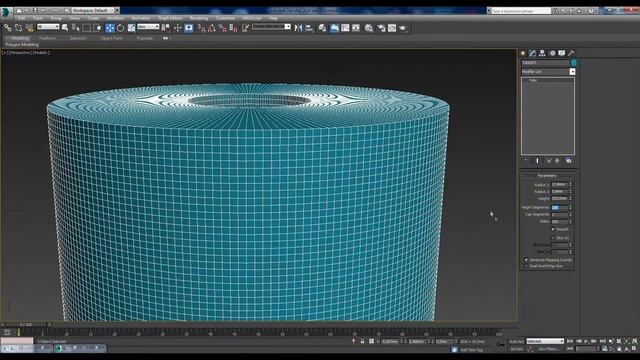The height and width of the screenshot is (360, 640).
Task: Open the named selection sets dropdown
Action: pyautogui.click(x=271, y=27)
